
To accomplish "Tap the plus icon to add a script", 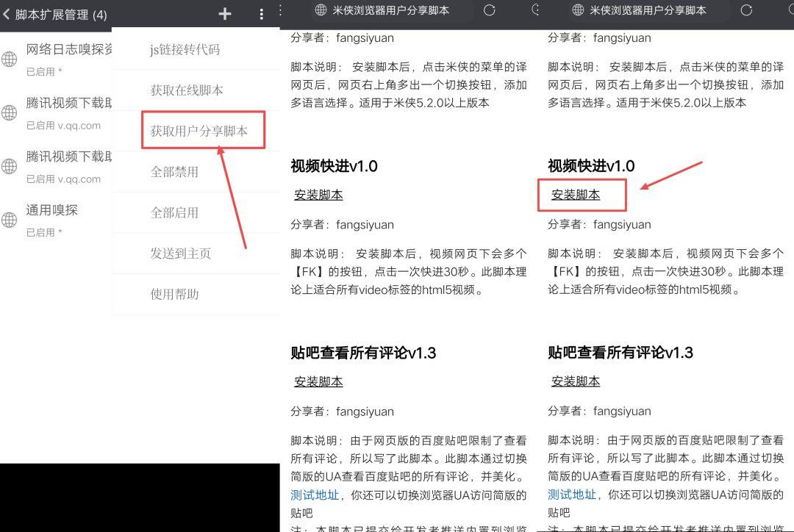I will tap(224, 13).
